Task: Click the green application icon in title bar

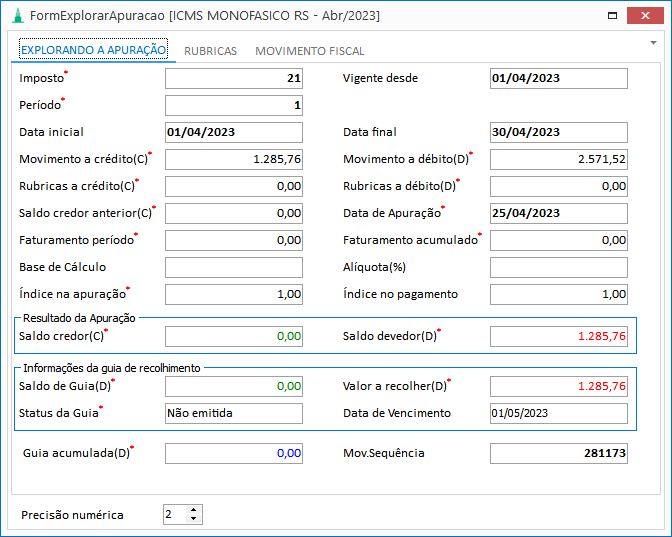Action: (x=18, y=16)
